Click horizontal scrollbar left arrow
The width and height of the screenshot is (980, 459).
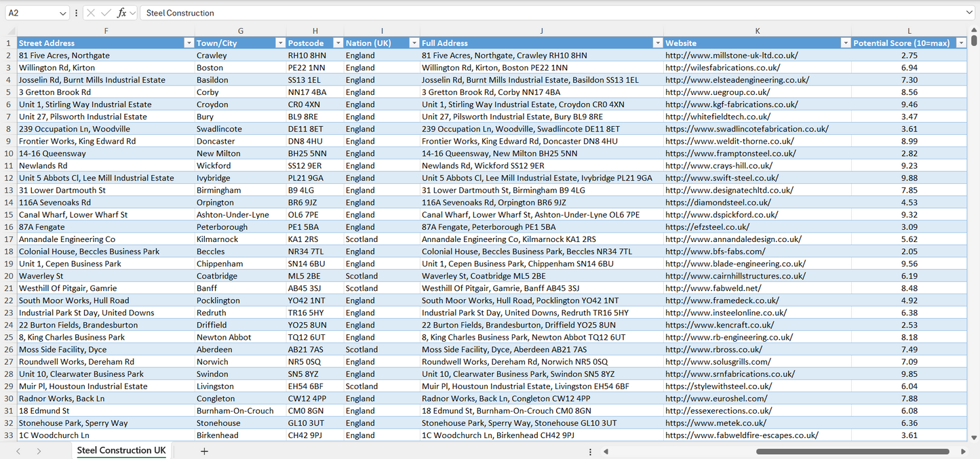point(606,452)
